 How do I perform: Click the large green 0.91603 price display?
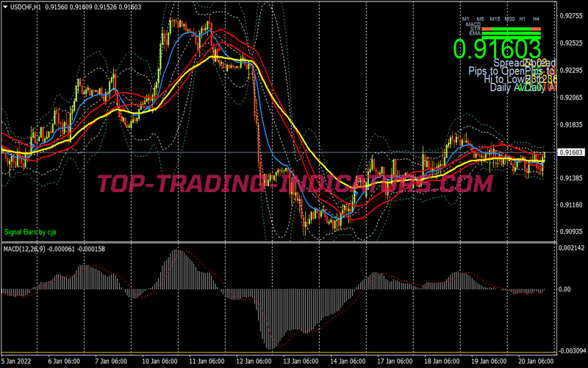[498, 49]
